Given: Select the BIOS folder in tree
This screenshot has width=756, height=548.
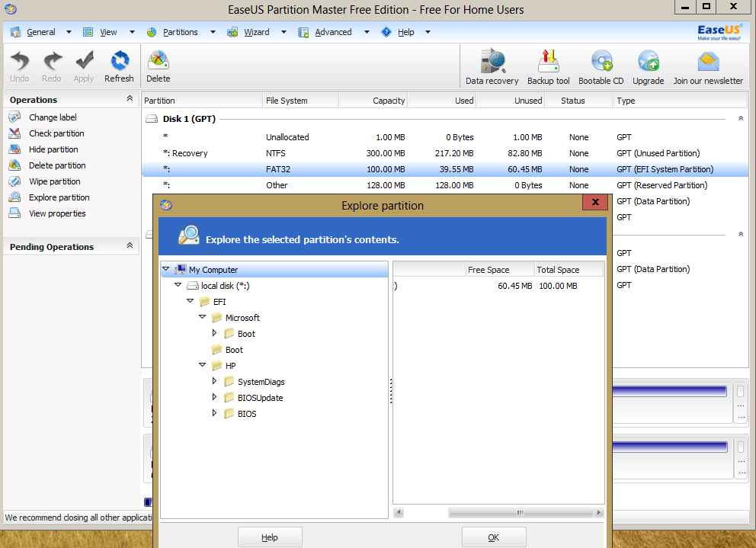Looking at the screenshot, I should pyautogui.click(x=247, y=414).
